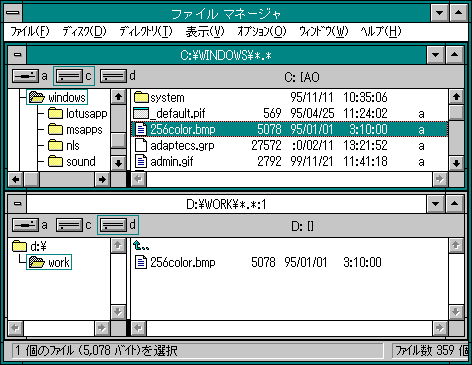Select lotusapp directory in tree

87,114
